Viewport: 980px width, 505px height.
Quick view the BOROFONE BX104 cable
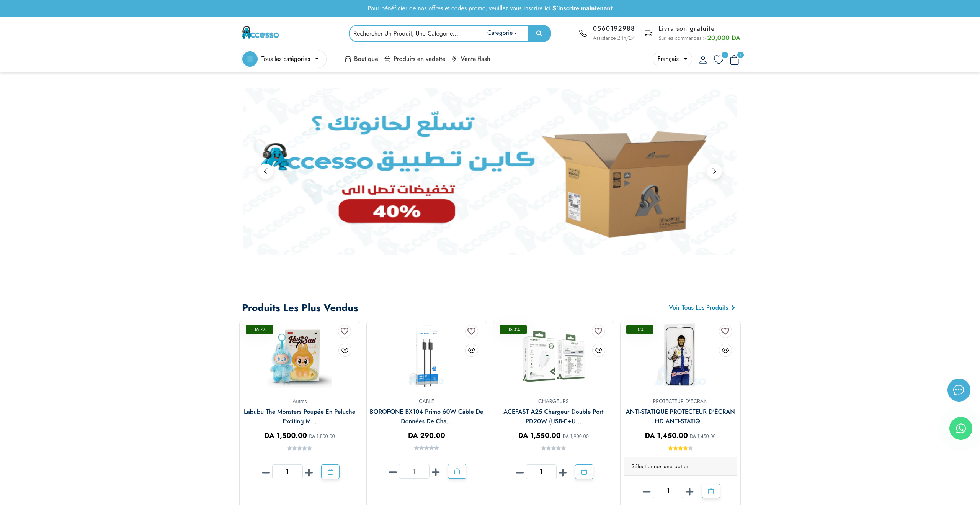[472, 350]
